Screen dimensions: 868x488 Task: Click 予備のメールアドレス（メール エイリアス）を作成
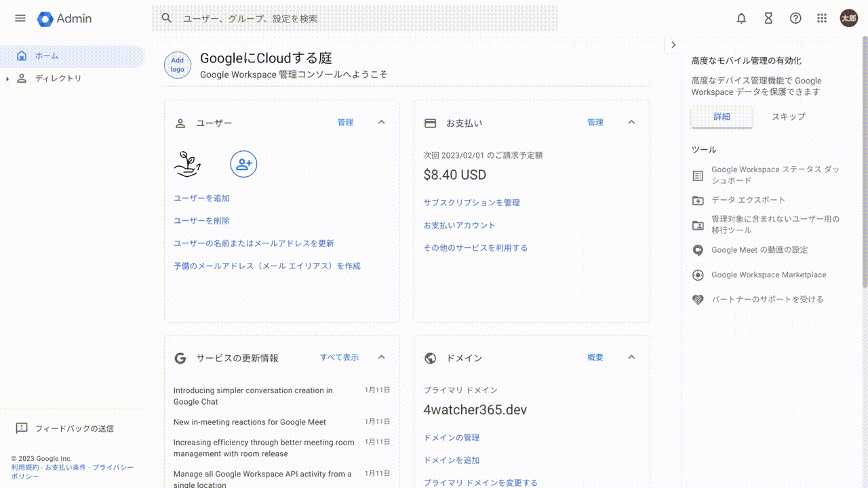pyautogui.click(x=267, y=266)
